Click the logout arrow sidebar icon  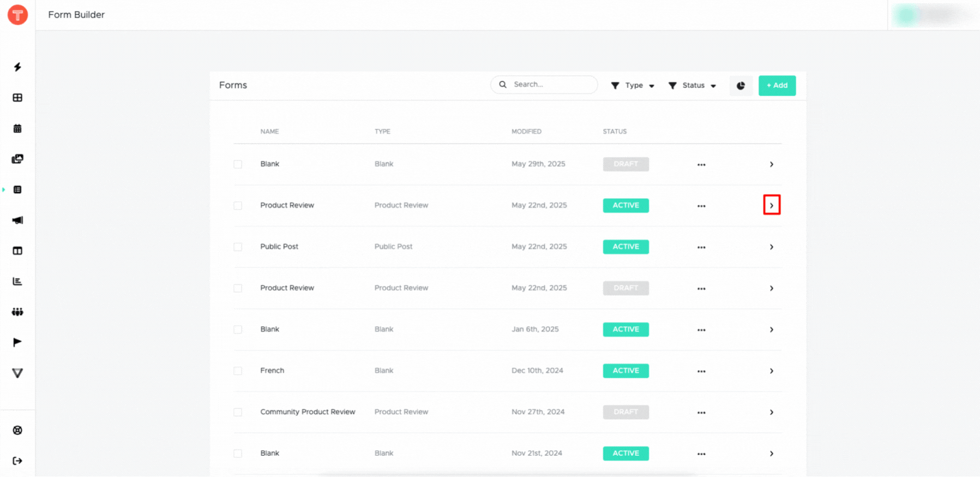click(17, 461)
